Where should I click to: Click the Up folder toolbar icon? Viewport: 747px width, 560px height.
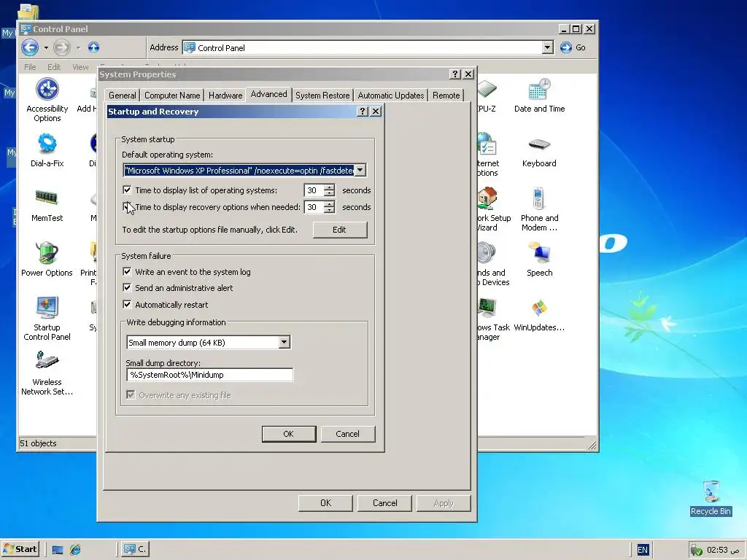(93, 47)
